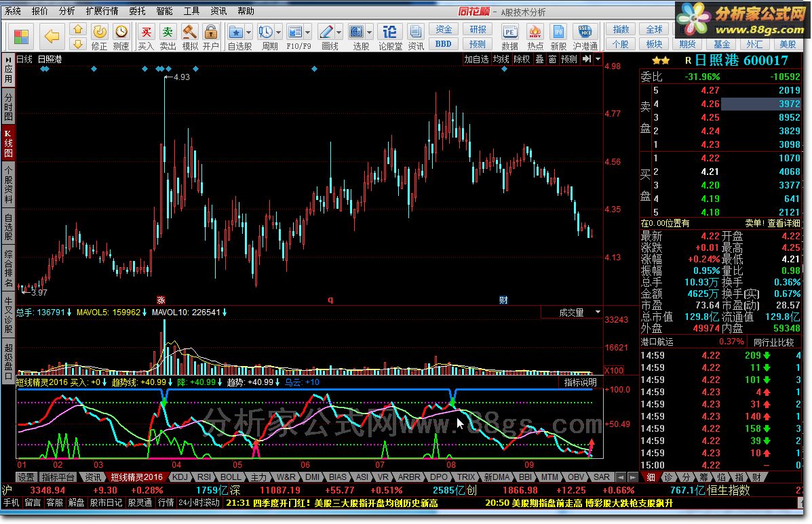
Task: Go back with the yellow left arrow
Action: (52, 36)
